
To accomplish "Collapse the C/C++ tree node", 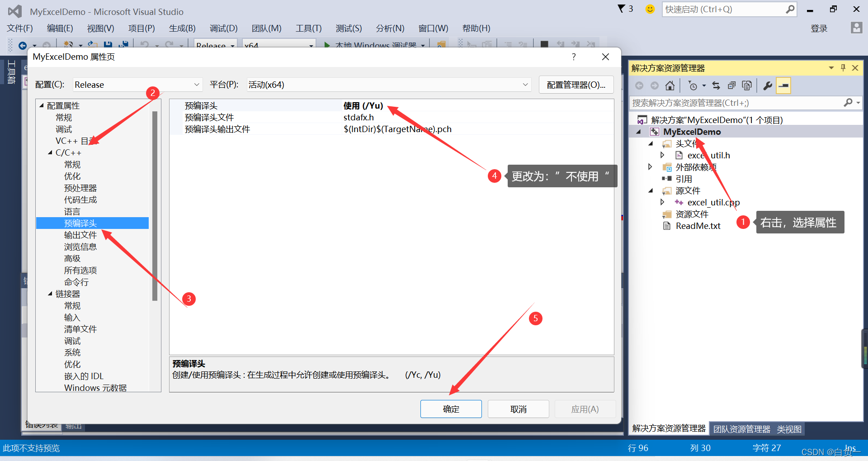I will [x=50, y=152].
